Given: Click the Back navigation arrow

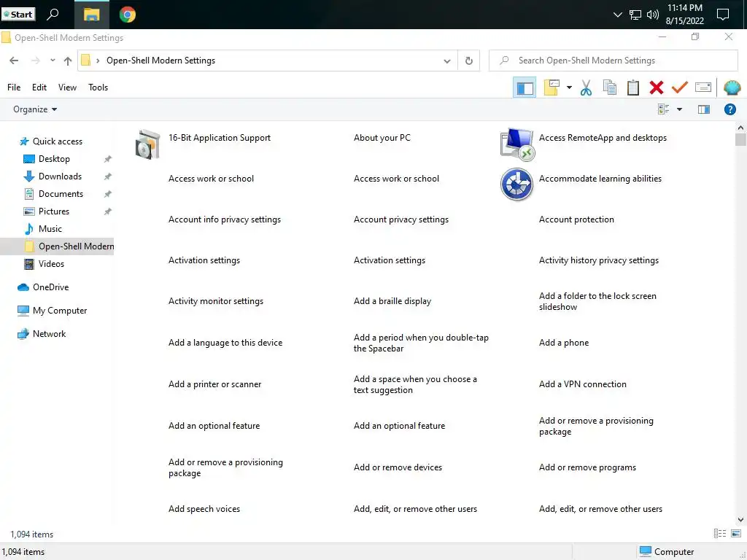Looking at the screenshot, I should 14,61.
